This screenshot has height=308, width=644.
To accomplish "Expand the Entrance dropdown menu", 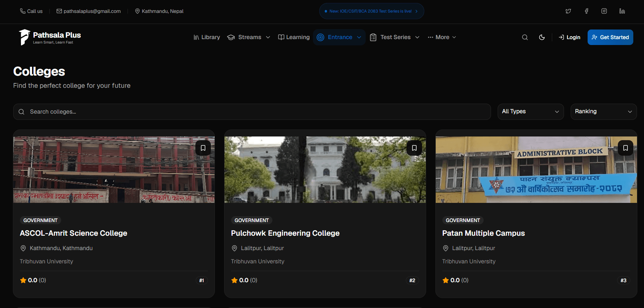I will [x=339, y=37].
